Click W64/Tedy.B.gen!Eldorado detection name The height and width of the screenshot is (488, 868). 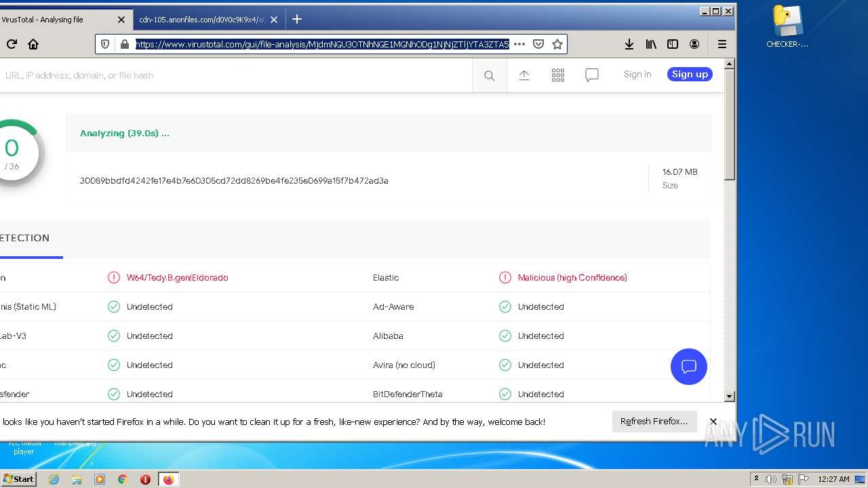tap(178, 278)
